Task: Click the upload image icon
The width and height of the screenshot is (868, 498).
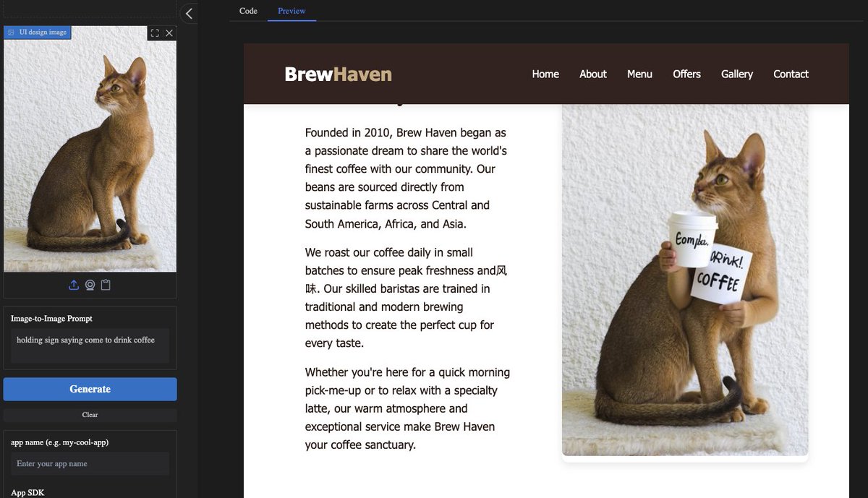Action: pos(74,285)
